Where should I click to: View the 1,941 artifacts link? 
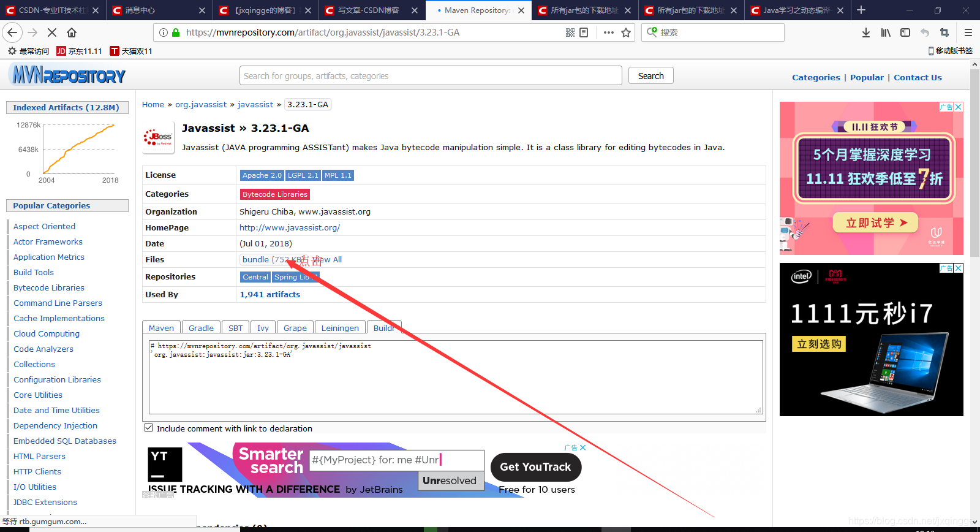point(270,294)
